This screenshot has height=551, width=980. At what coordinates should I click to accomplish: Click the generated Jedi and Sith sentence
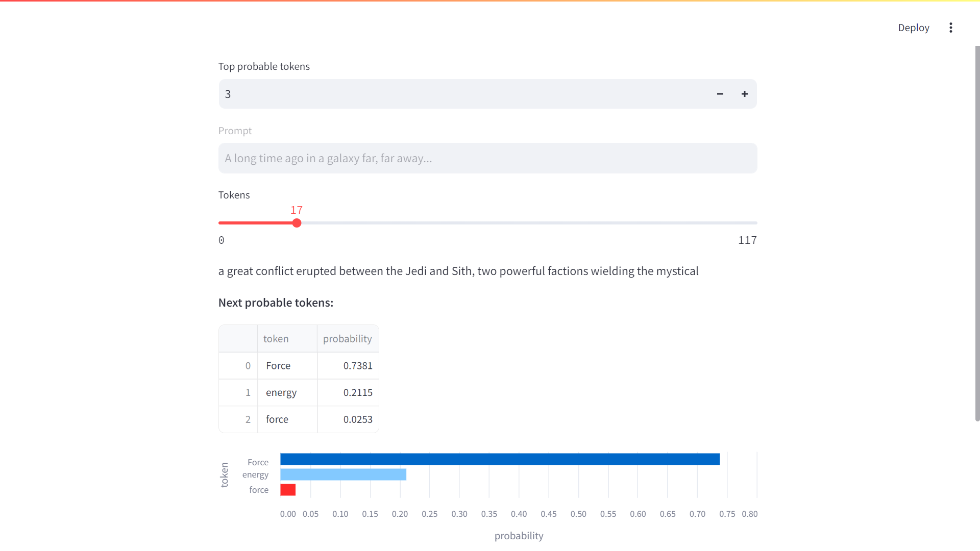(458, 271)
